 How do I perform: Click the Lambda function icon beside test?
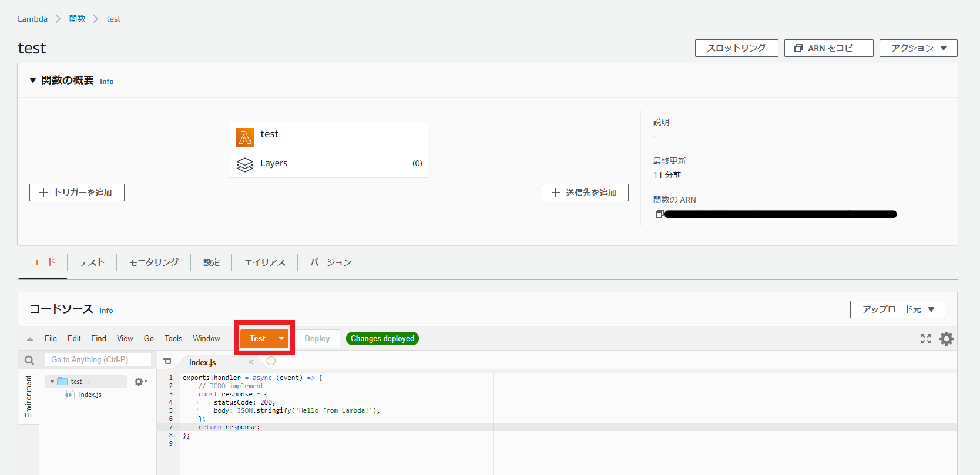pyautogui.click(x=245, y=137)
